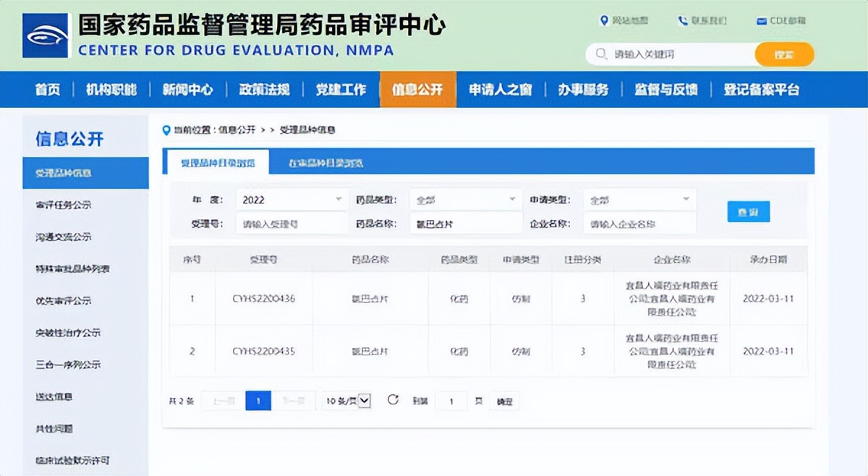868x476 pixels.
Task: Select page number 1 in pagination
Action: click(x=258, y=400)
